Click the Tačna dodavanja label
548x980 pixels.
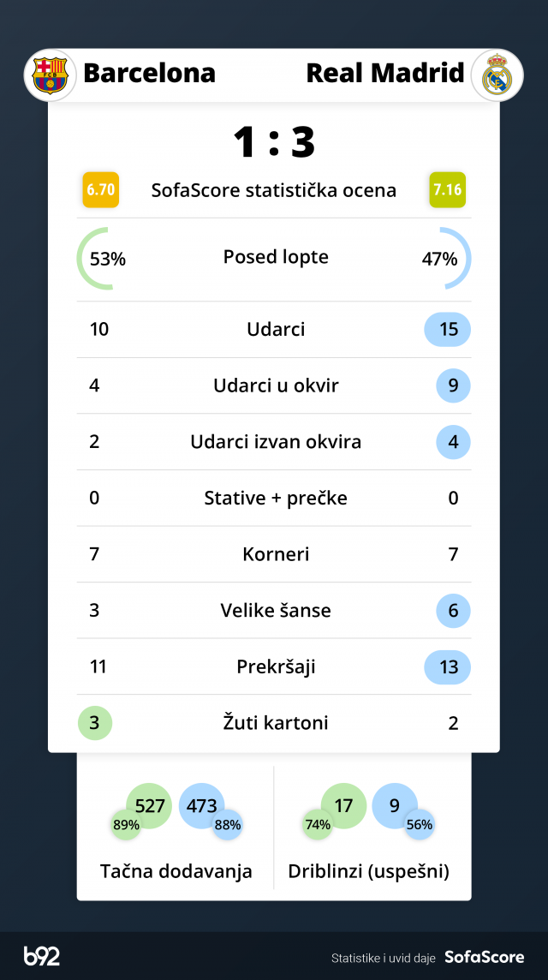176,871
